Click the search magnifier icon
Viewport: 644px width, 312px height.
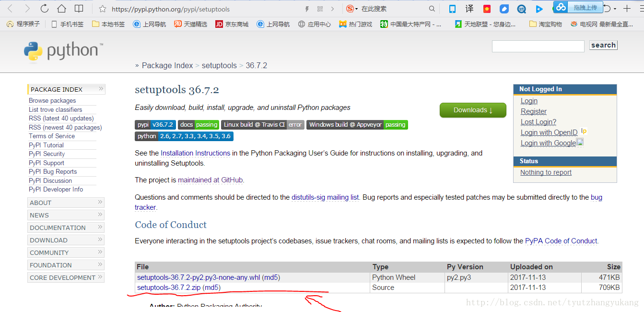(x=432, y=9)
